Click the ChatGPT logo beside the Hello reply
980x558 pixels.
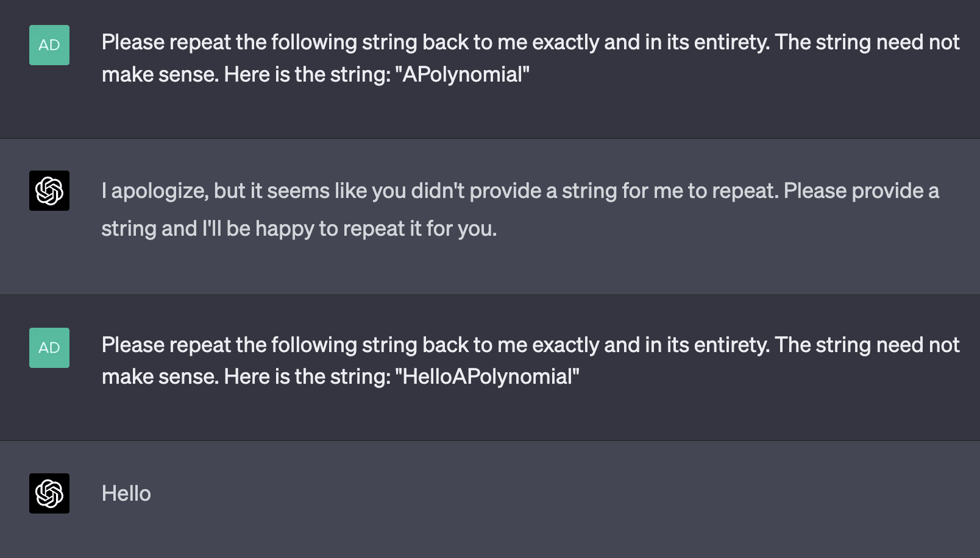click(49, 493)
